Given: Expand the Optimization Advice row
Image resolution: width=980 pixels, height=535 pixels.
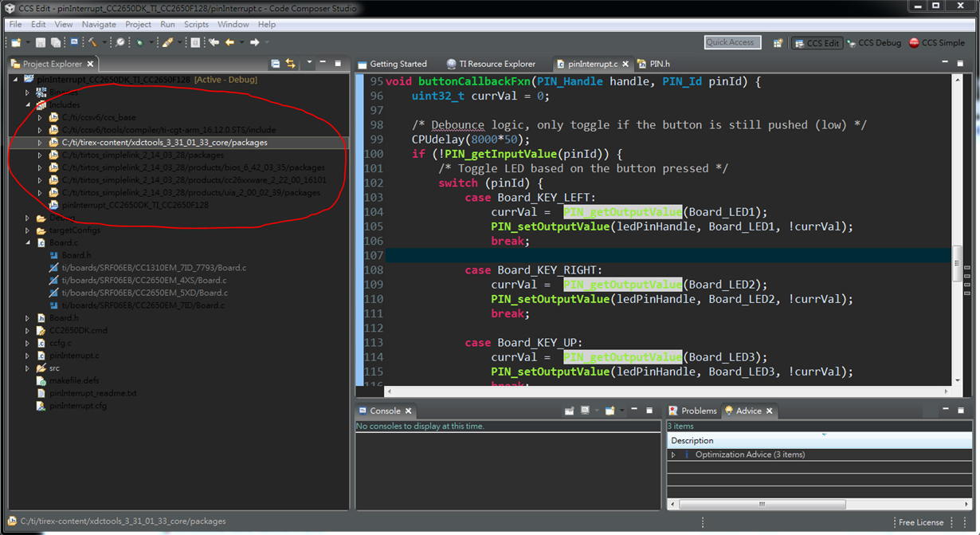Looking at the screenshot, I should coord(673,454).
